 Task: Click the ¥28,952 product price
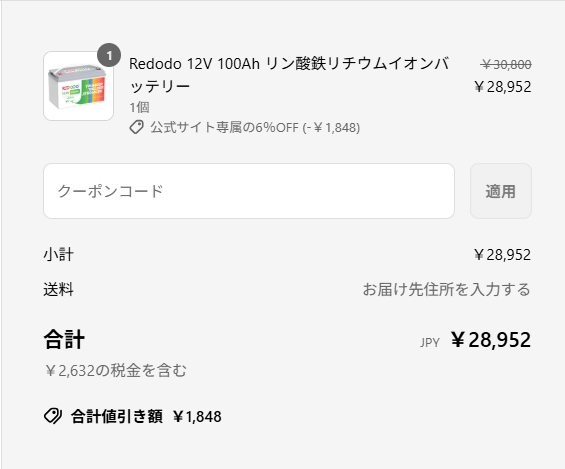503,87
